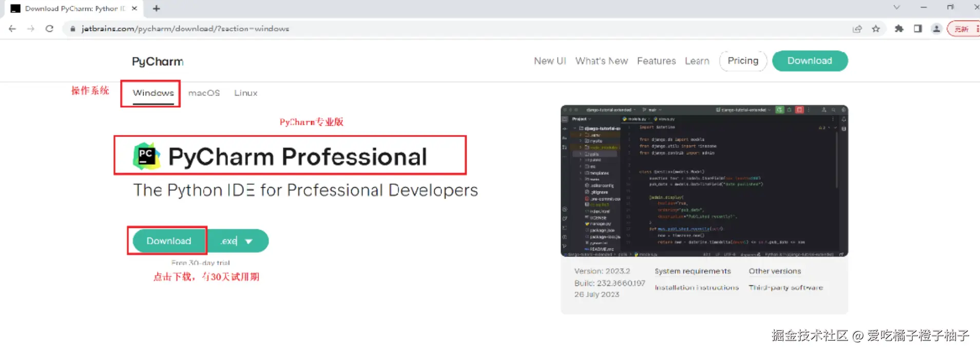Viewport: 980px width, 353px height.
Task: Click the Version: 2023.2 text
Action: click(602, 271)
